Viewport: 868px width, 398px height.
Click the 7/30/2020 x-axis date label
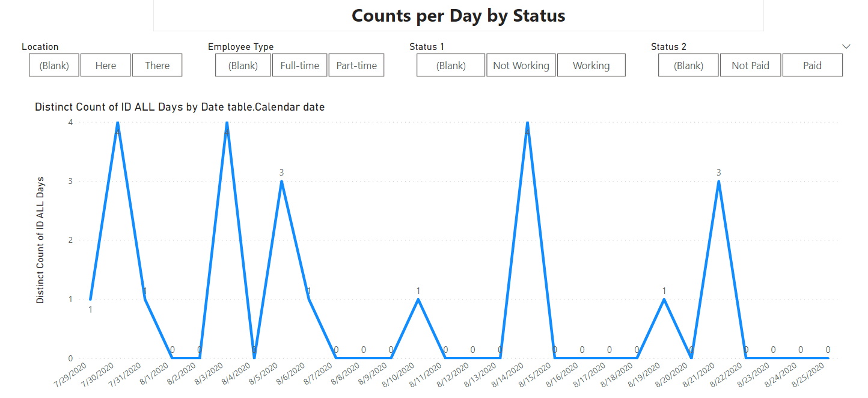(99, 375)
